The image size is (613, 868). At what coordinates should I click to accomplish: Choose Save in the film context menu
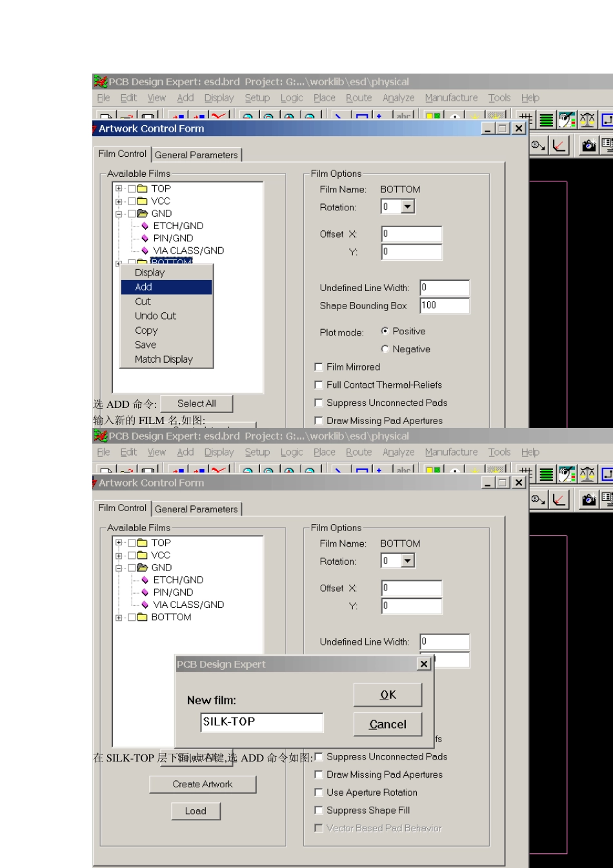pyautogui.click(x=166, y=345)
